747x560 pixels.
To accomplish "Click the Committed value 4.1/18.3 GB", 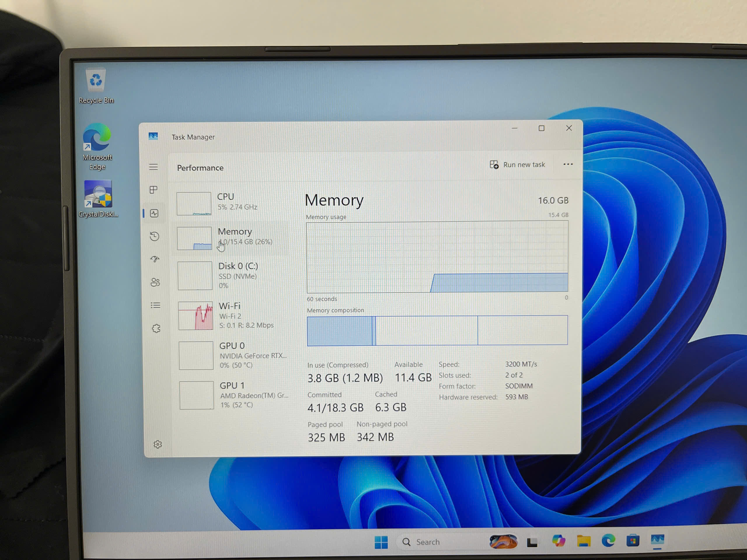I will 335,408.
